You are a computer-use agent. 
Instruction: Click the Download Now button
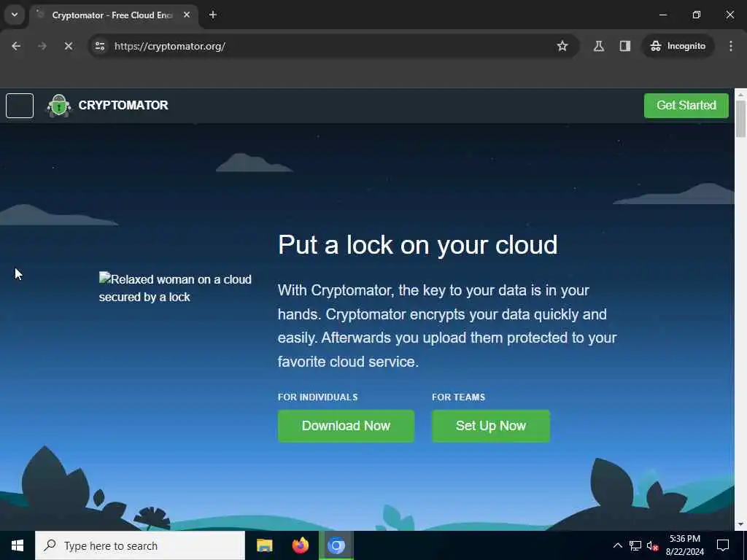[346, 426]
